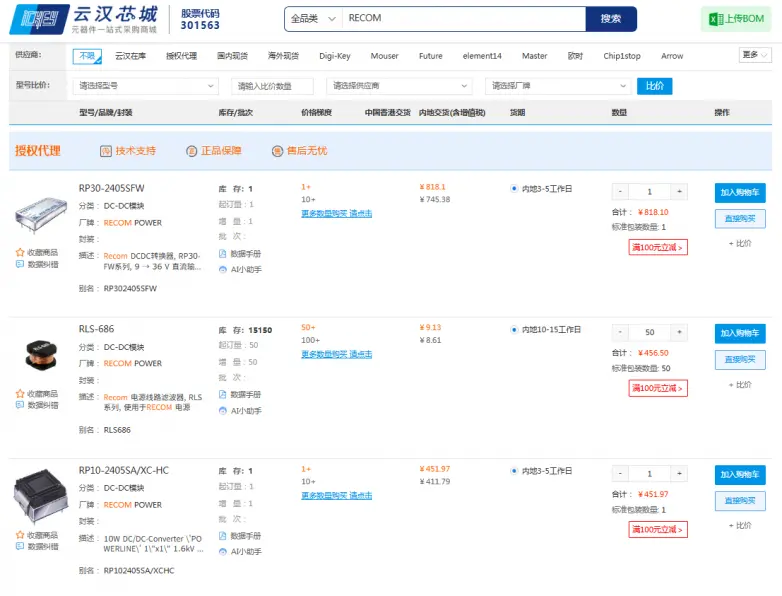Favorite RP10-2405SA/XC-HC with star icon
782x596 pixels.
20,535
